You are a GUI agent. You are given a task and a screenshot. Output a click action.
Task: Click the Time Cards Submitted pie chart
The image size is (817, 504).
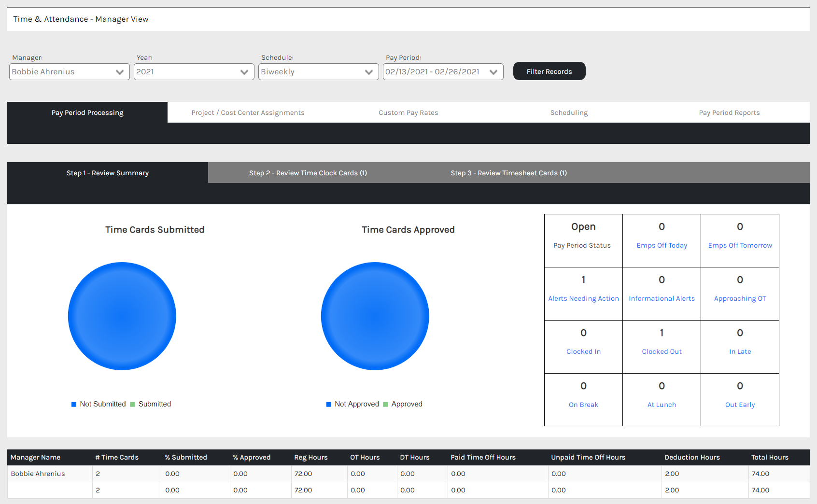pos(122,316)
